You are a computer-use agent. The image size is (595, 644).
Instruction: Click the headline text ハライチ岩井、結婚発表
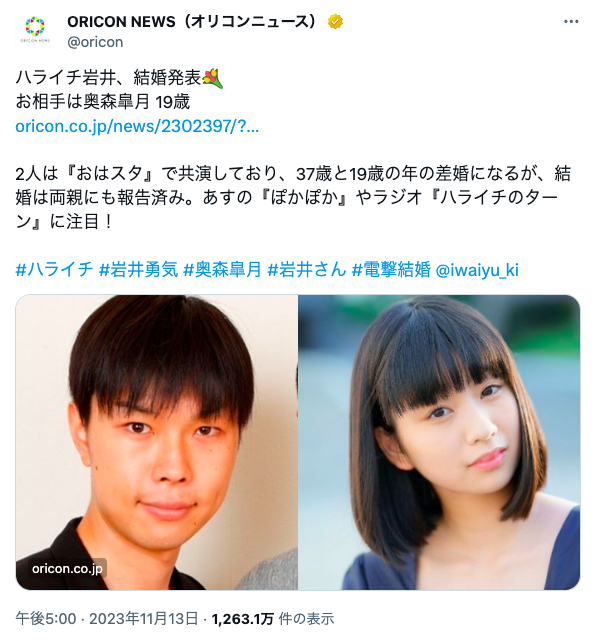point(108,78)
